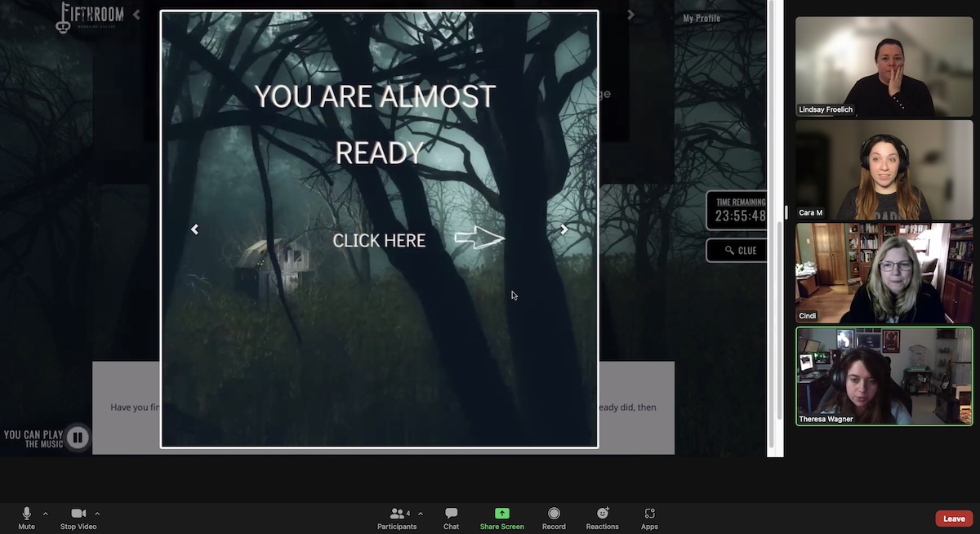This screenshot has width=980, height=534.
Task: Leave the Zoom meeting
Action: click(x=954, y=518)
